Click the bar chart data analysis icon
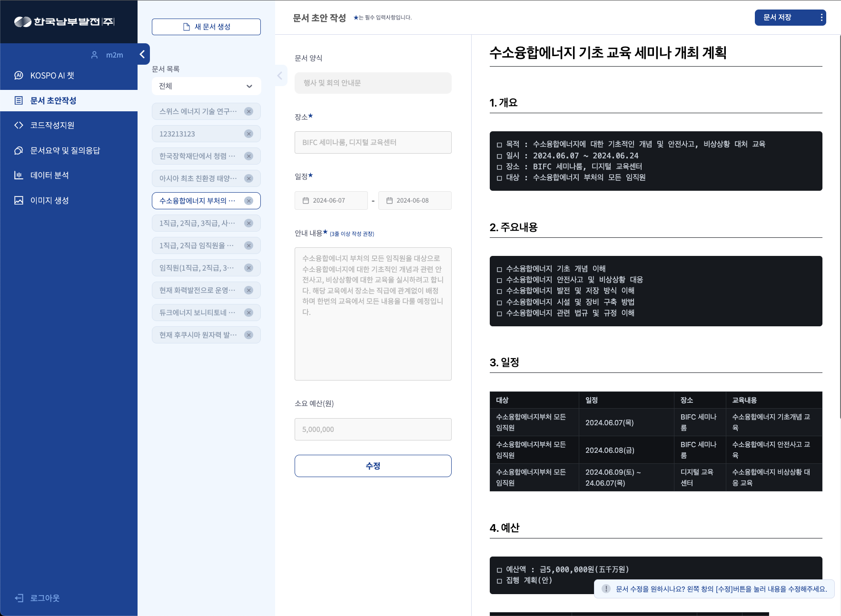 [x=19, y=175]
